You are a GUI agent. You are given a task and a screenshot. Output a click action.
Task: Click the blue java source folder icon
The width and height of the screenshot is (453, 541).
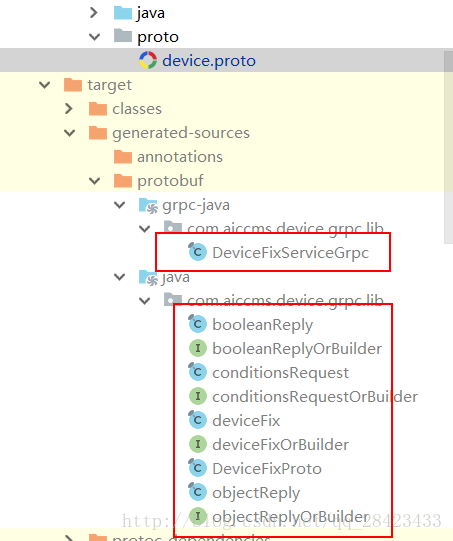123,13
